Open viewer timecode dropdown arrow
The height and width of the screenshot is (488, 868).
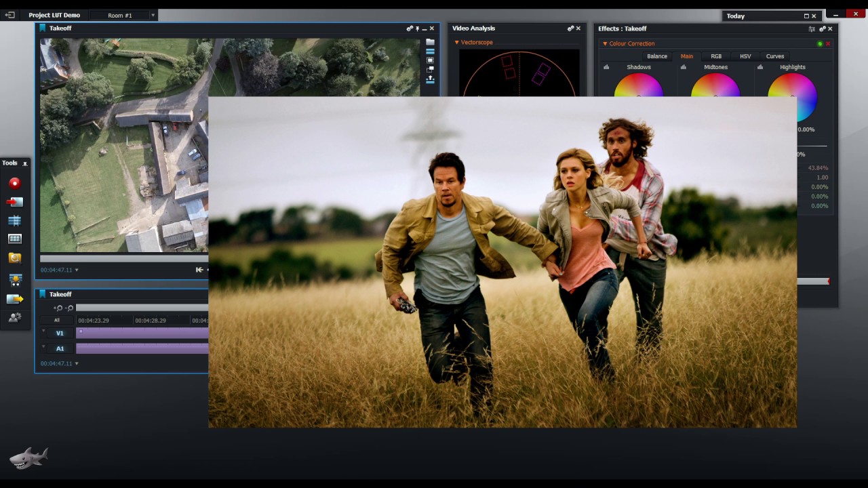76,270
